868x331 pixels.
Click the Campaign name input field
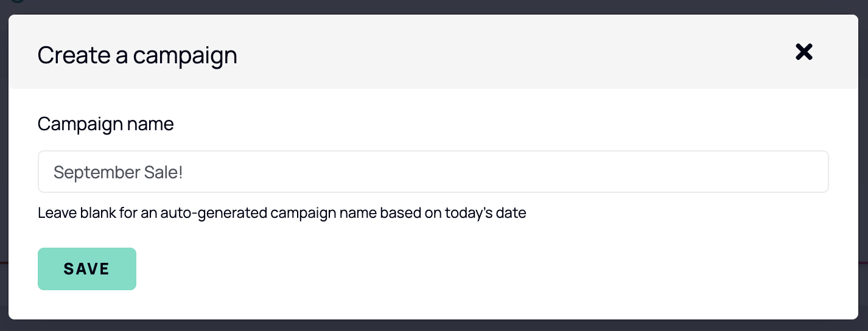coord(433,172)
